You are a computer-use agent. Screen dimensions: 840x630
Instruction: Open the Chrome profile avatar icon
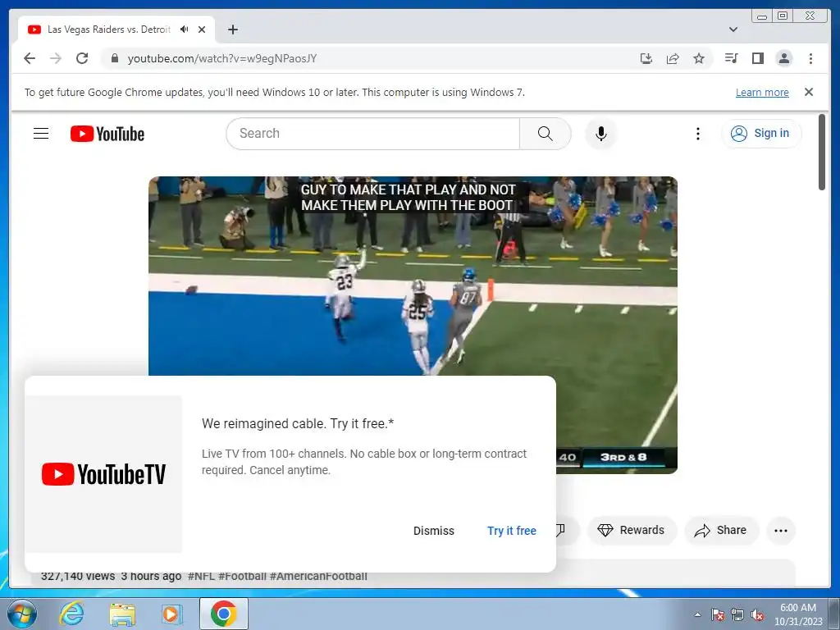click(x=783, y=58)
